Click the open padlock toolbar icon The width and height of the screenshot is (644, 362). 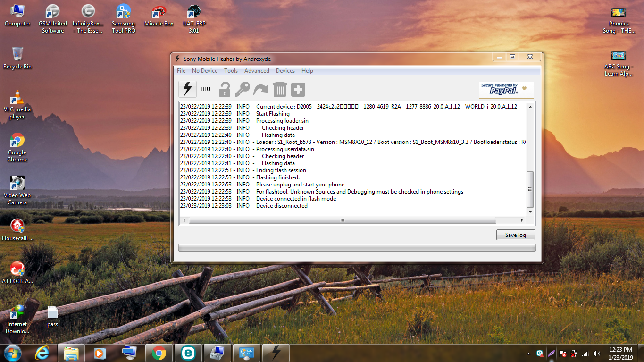225,89
